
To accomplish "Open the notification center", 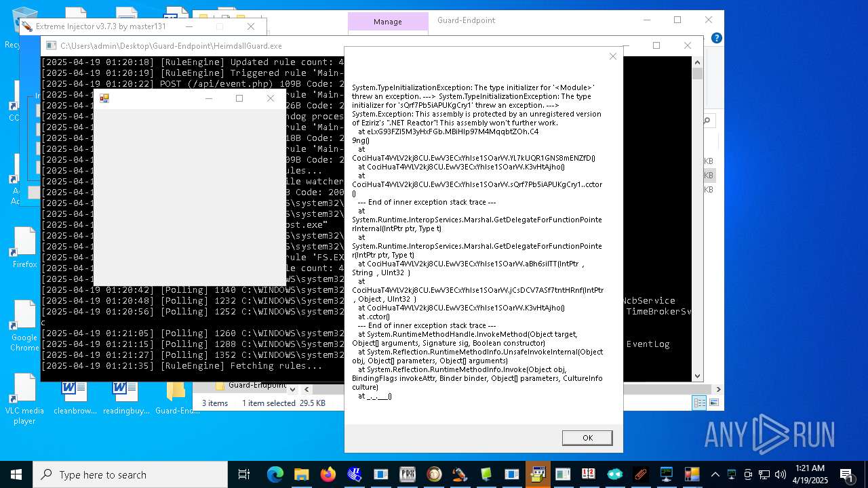I will click(x=846, y=474).
